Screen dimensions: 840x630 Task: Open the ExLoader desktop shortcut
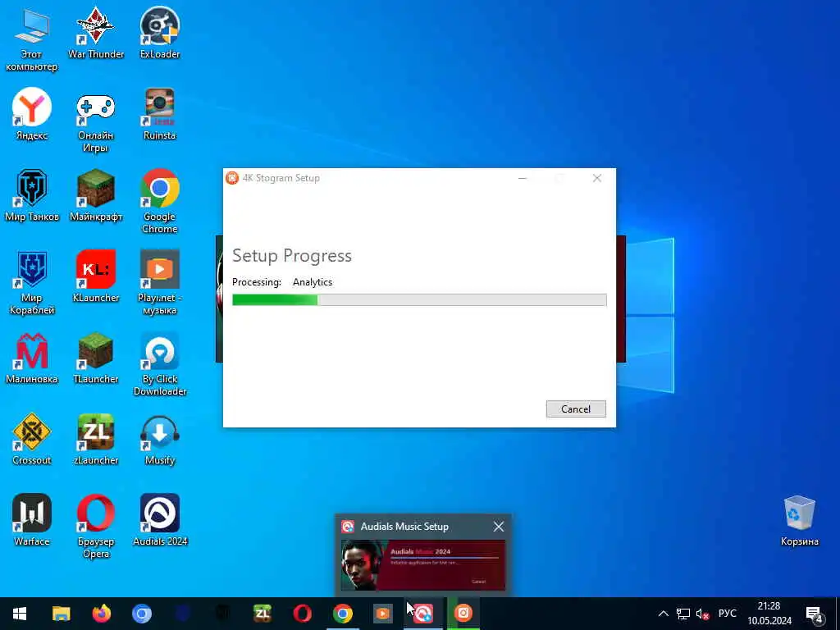click(x=160, y=34)
